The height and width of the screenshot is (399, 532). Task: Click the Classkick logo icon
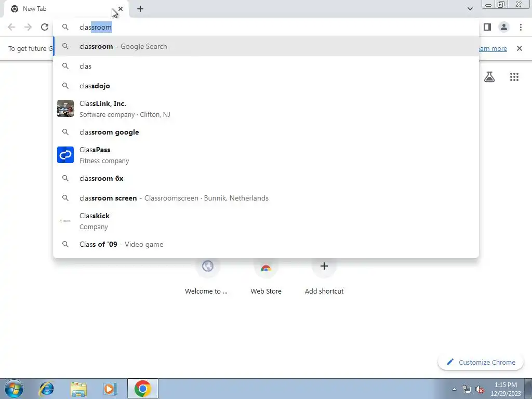[65, 221]
